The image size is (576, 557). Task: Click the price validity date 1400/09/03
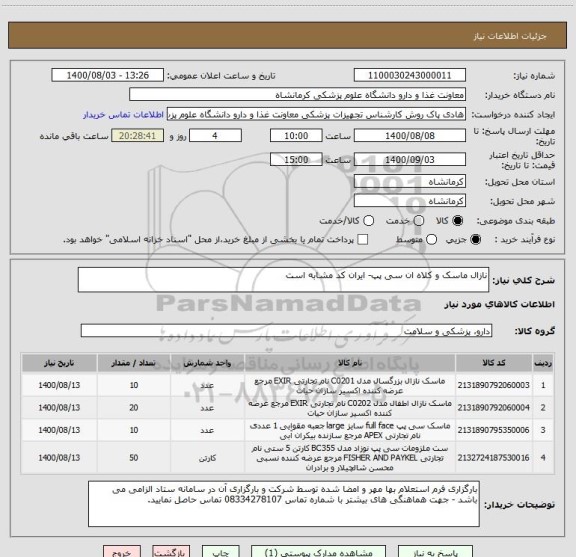tap(410, 159)
